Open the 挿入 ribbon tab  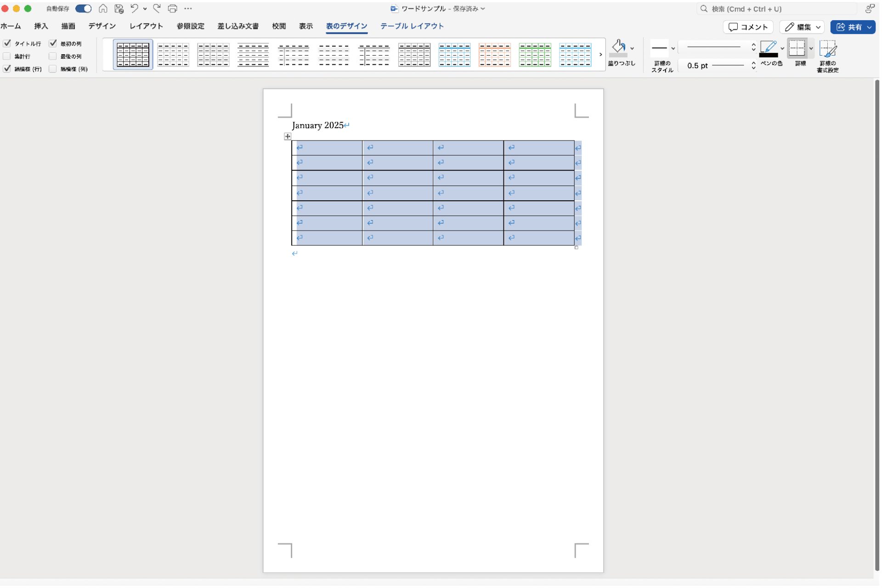41,26
